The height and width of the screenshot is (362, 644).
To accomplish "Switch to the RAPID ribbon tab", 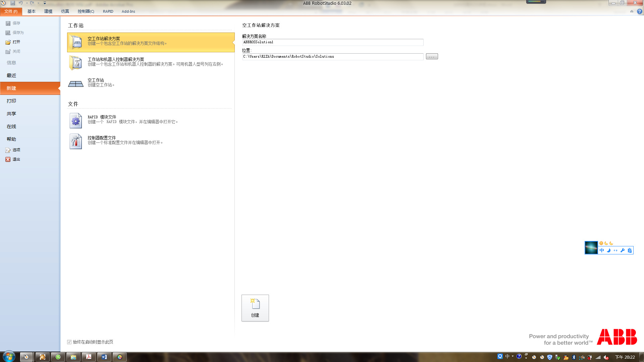I will pos(108,11).
